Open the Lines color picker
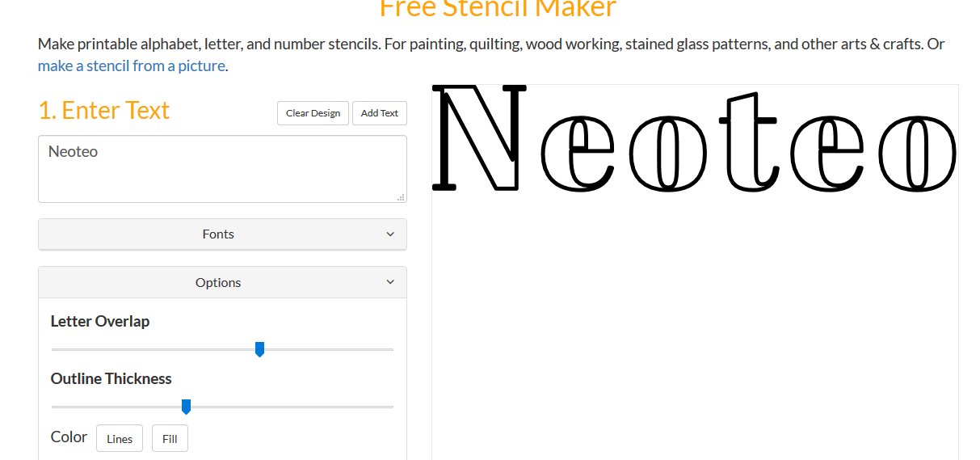 120,439
